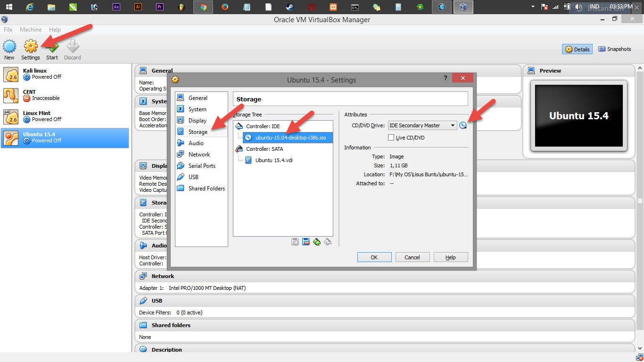The height and width of the screenshot is (362, 644).
Task: Open Settings from the main toolbar
Action: [31, 50]
